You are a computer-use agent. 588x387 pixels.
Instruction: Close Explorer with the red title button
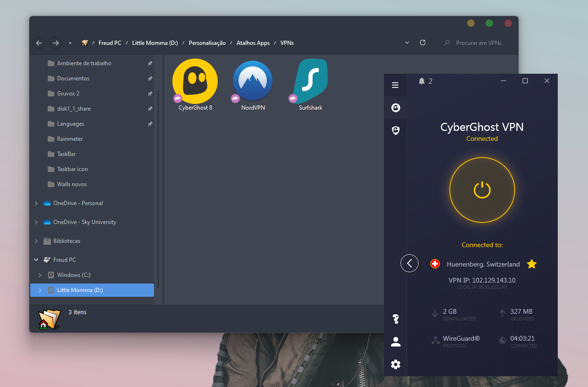point(508,23)
